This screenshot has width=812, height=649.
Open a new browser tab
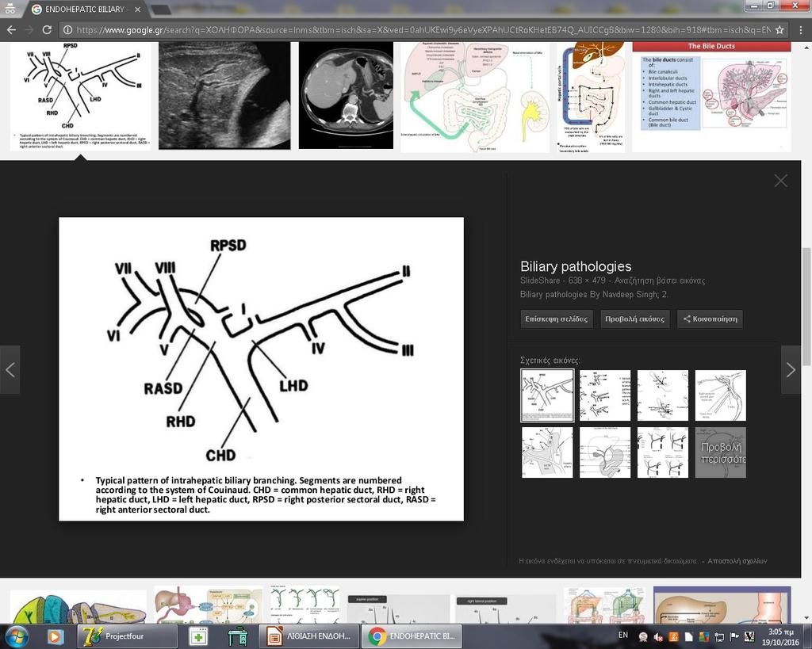[161, 10]
